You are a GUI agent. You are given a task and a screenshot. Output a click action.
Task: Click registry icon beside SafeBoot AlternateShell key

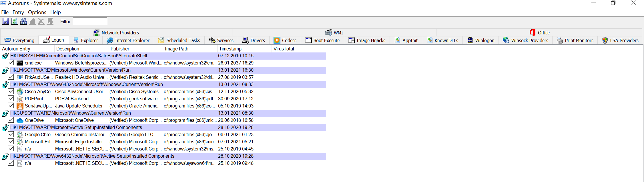point(5,56)
